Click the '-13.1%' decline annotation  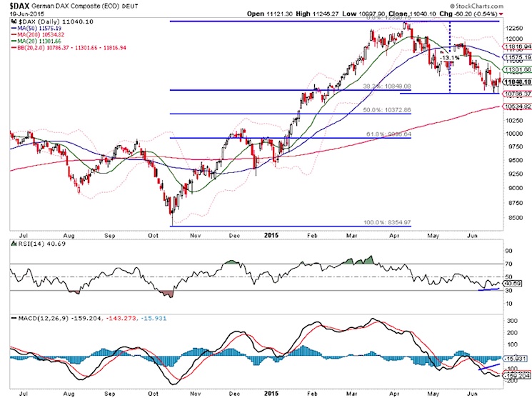tap(450, 58)
